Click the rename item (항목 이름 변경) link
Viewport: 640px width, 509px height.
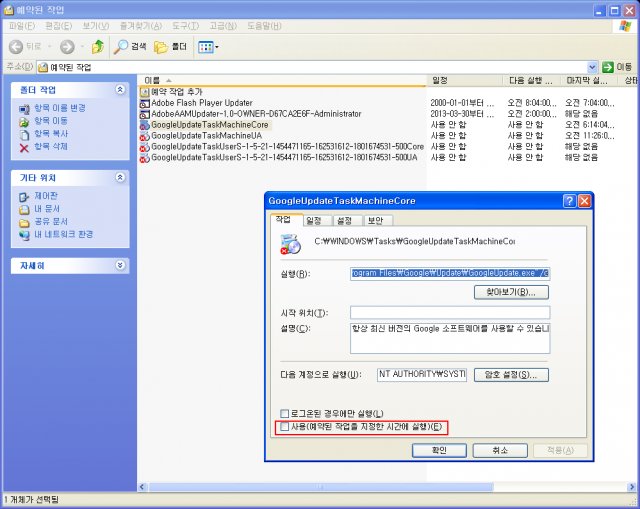point(60,108)
